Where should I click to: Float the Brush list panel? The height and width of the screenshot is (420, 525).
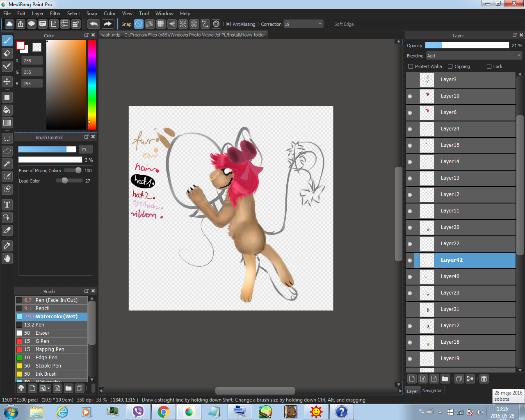coord(87,291)
